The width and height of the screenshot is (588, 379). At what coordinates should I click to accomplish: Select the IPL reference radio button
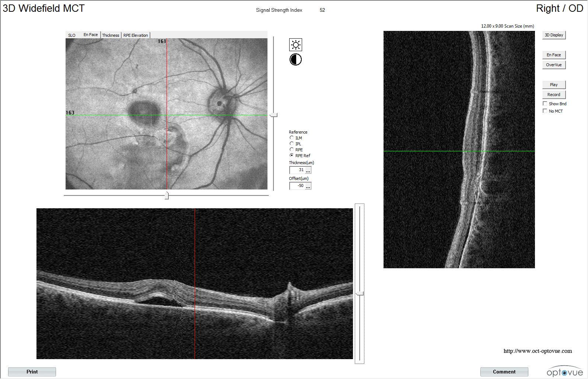pos(292,144)
